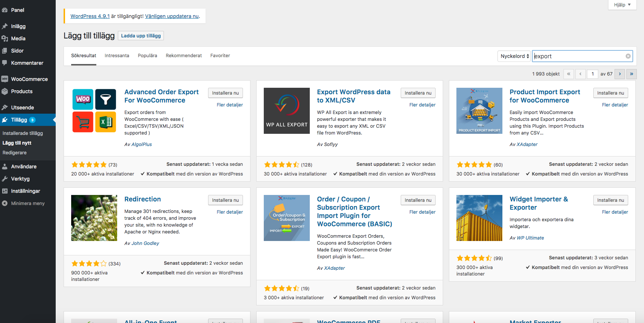Click the Ladda upp tillägg button

[141, 36]
